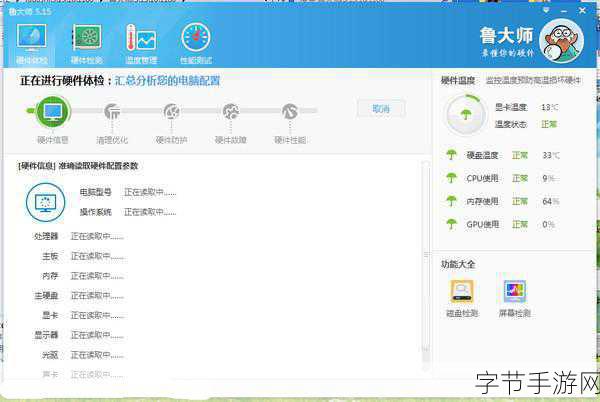Image resolution: width=600 pixels, height=402 pixels.
Task: Click the 鲁大师 logo text
Action: pyautogui.click(x=506, y=36)
